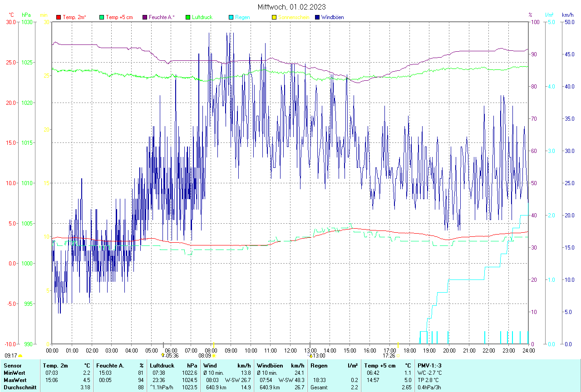This screenshot has height=392, width=581.
Task: Select the Temp +5 cm legend label
Action: [119, 17]
